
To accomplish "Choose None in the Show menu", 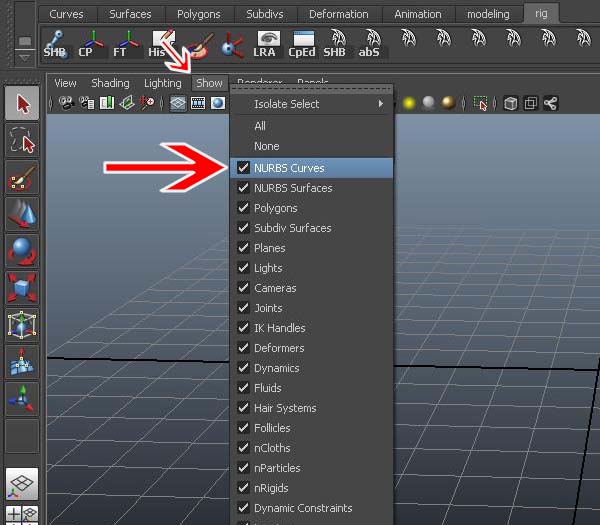I will pyautogui.click(x=311, y=146).
